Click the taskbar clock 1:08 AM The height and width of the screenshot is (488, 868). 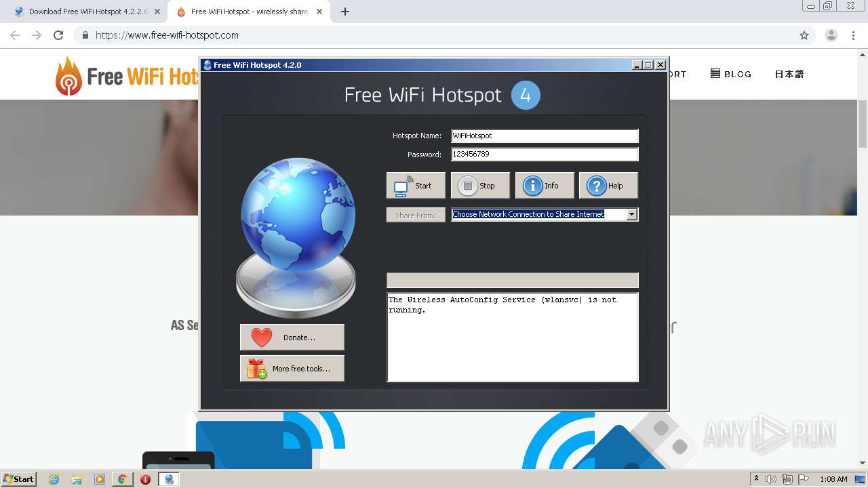click(833, 479)
